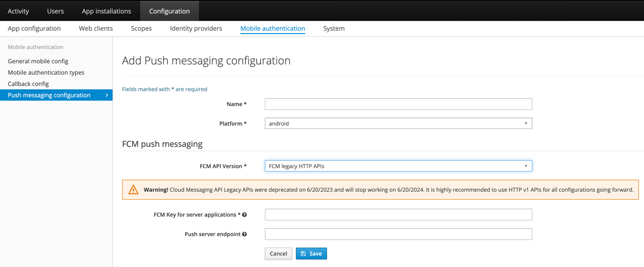Click the warning triangle in the deprecation banner
Viewport: 644px width, 267px height.
(133, 189)
